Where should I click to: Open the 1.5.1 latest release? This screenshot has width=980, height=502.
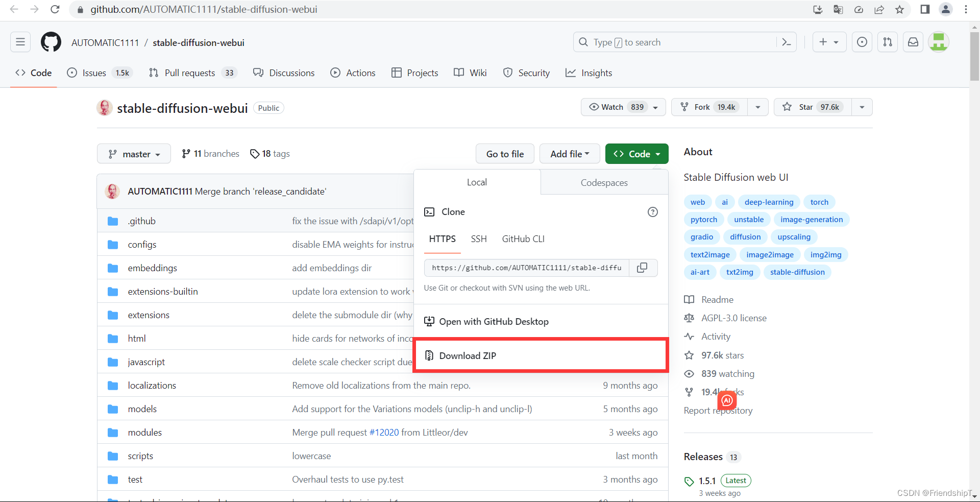pos(707,481)
